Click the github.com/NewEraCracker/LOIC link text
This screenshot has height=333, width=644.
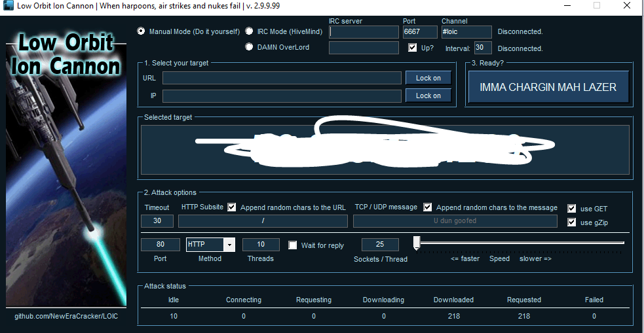click(66, 317)
